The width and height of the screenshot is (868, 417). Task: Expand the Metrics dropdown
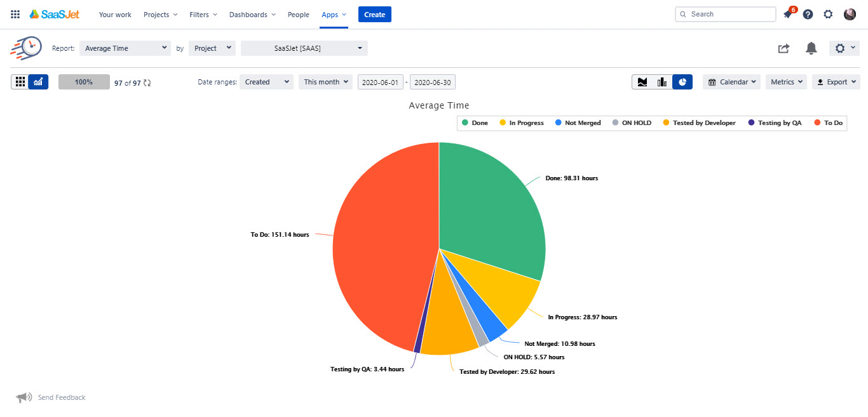786,81
